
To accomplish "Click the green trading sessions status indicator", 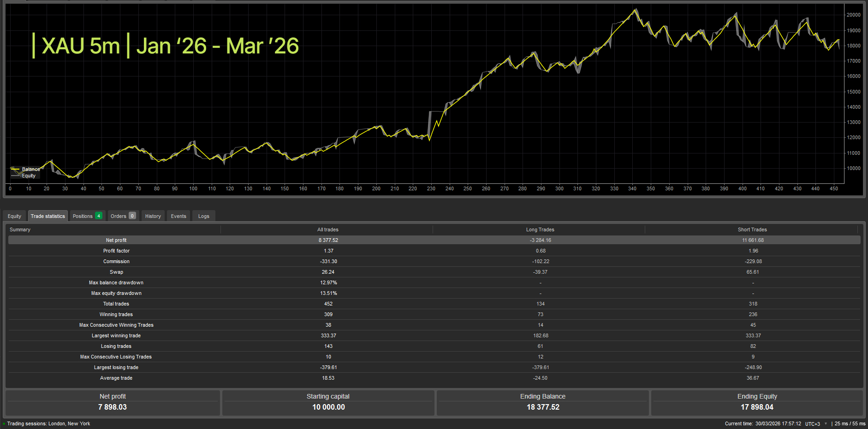I will pos(4,423).
